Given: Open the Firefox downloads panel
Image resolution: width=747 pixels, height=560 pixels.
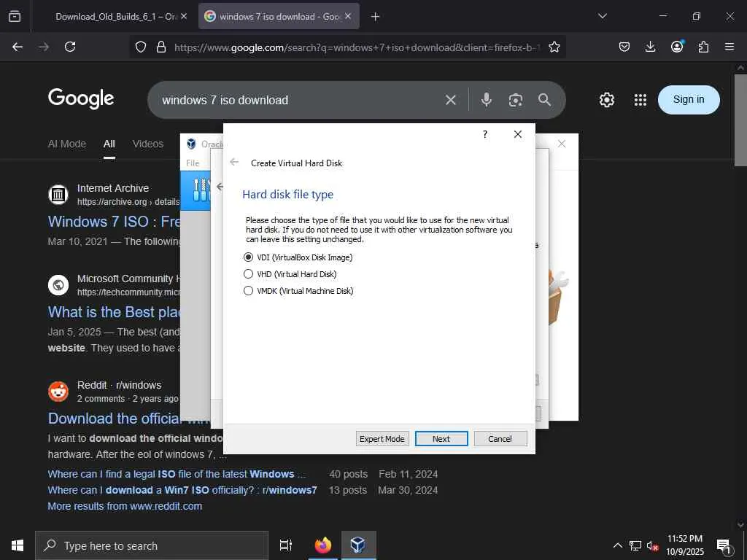Looking at the screenshot, I should [x=650, y=47].
